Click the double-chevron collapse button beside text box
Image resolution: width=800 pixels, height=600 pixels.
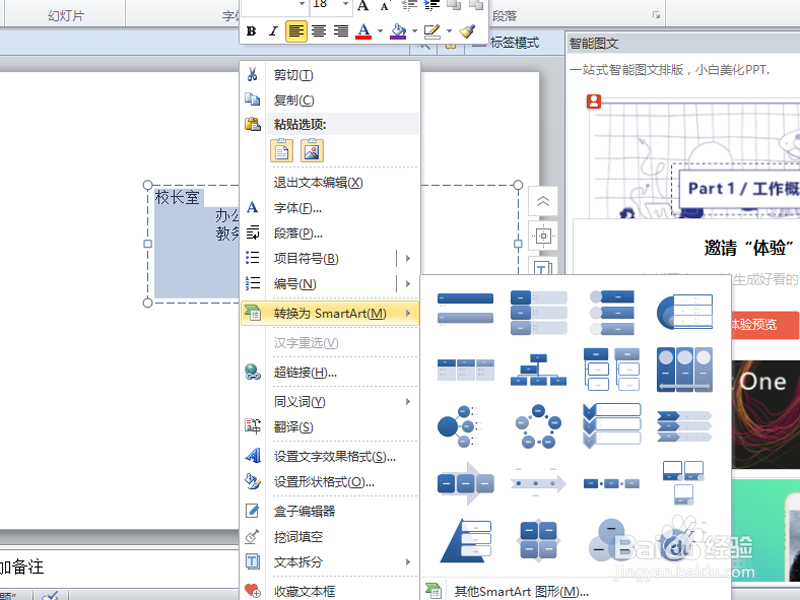pos(543,201)
